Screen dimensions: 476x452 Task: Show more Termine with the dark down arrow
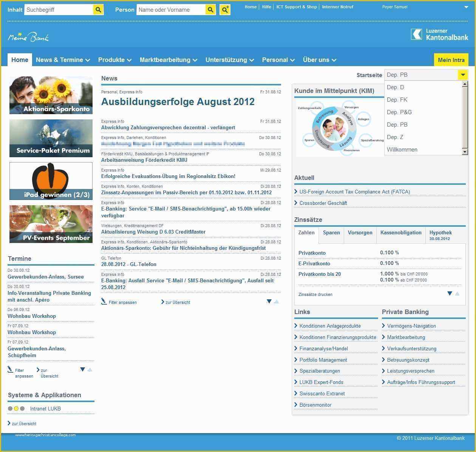point(82,369)
